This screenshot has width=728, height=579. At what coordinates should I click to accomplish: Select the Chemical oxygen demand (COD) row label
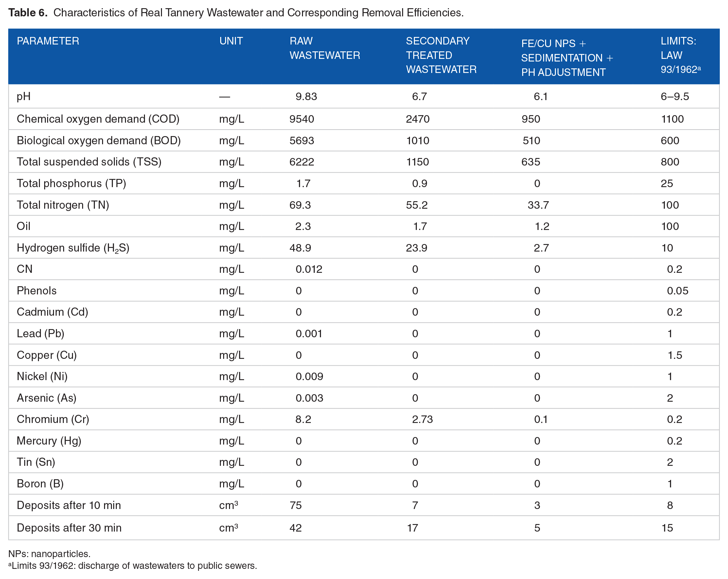click(x=98, y=119)
